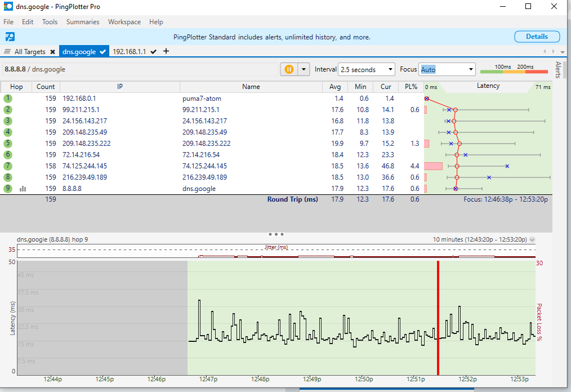Select the dns.google tab

[x=79, y=52]
